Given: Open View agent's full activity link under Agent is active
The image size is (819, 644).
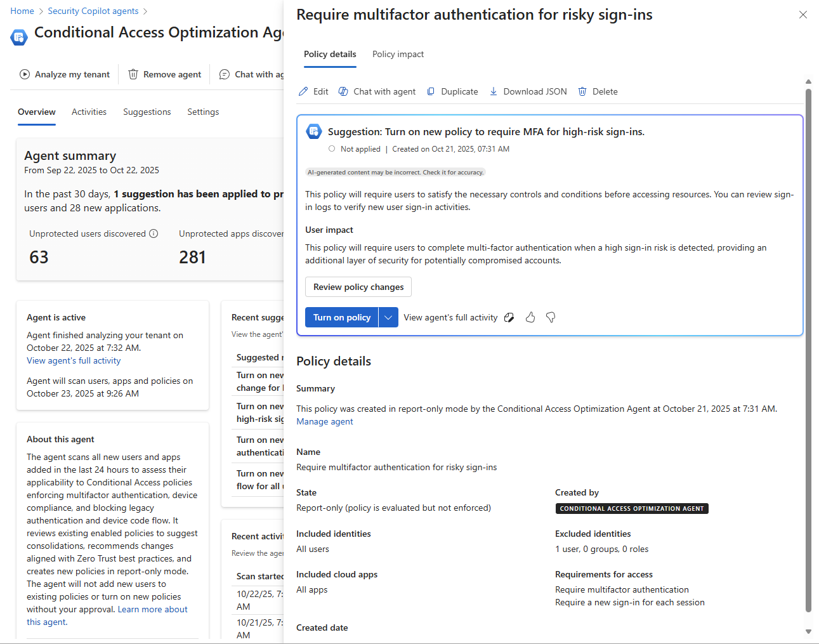Looking at the screenshot, I should 74,360.
